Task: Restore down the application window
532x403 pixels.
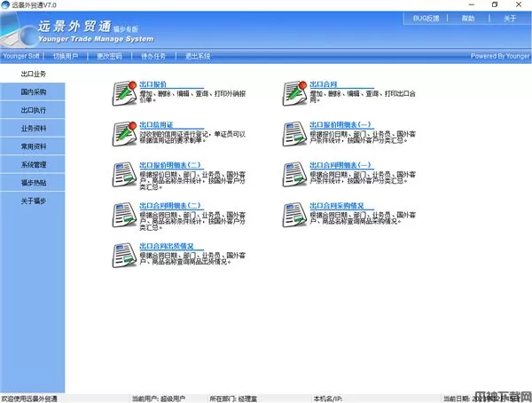Action: (x=495, y=4)
